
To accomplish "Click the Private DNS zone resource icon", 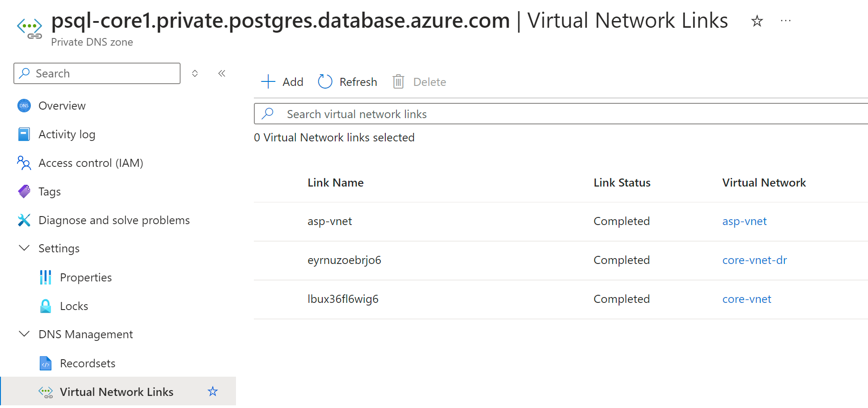I will tap(29, 29).
